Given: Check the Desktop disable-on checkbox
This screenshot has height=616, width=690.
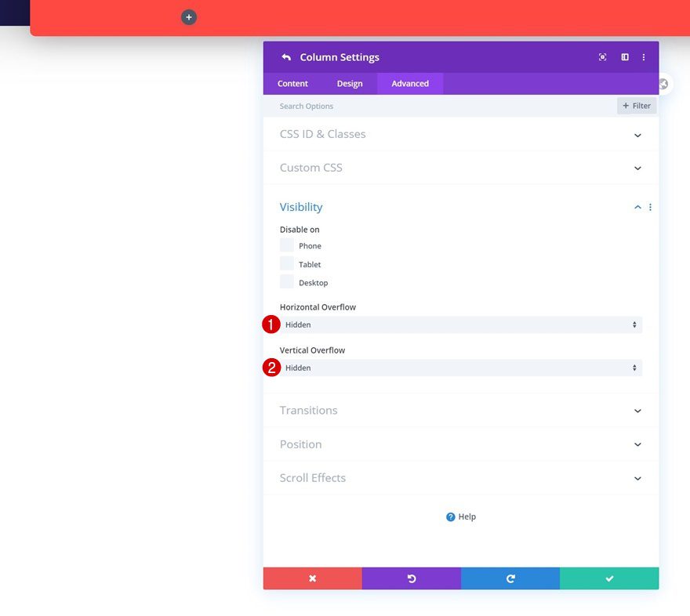Looking at the screenshot, I should point(287,282).
